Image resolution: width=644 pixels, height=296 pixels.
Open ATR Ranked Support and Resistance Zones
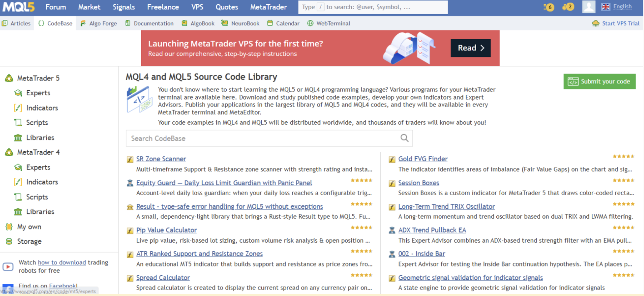click(200, 254)
